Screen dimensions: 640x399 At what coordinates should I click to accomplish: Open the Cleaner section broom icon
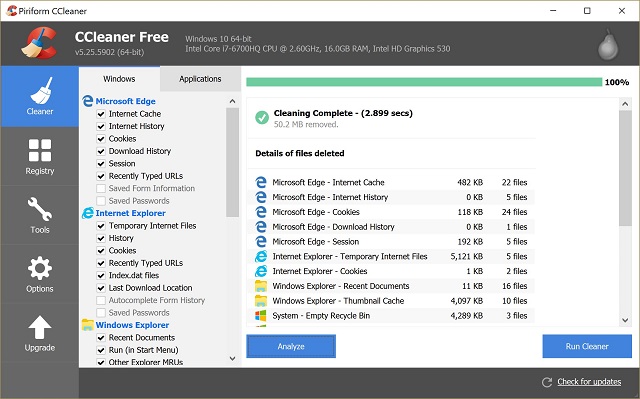[41, 91]
